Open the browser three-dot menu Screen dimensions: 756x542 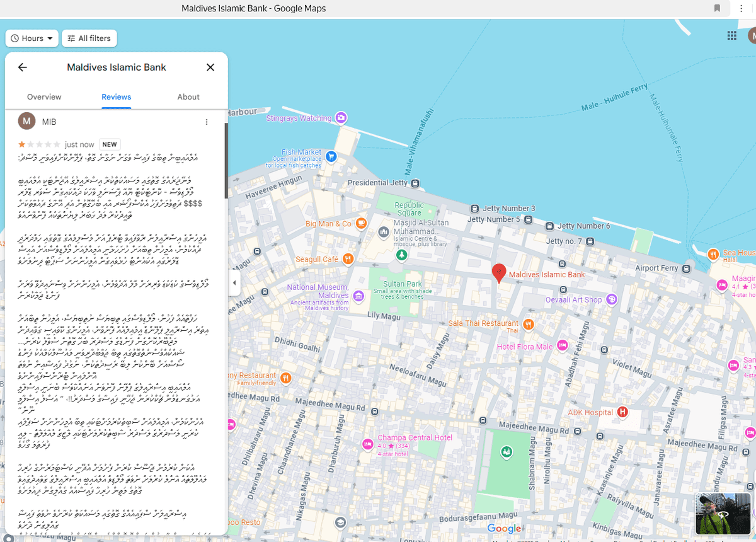742,8
